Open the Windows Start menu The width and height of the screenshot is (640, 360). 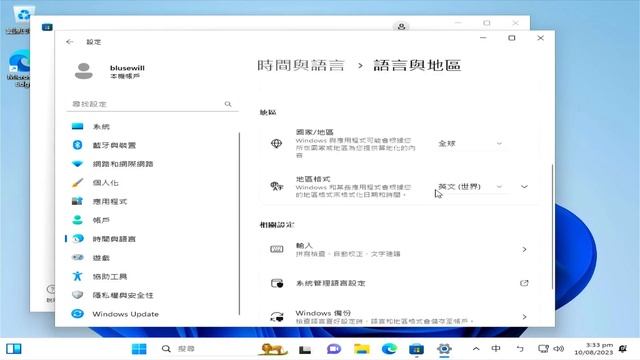[139, 349]
